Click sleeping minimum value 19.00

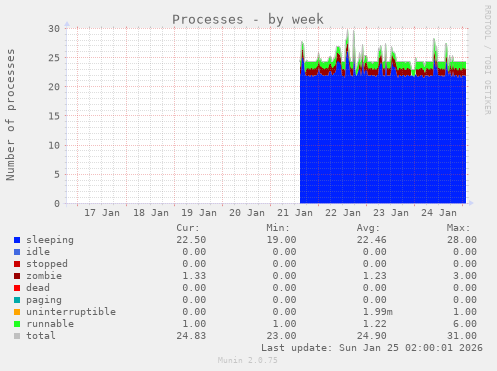click(281, 240)
